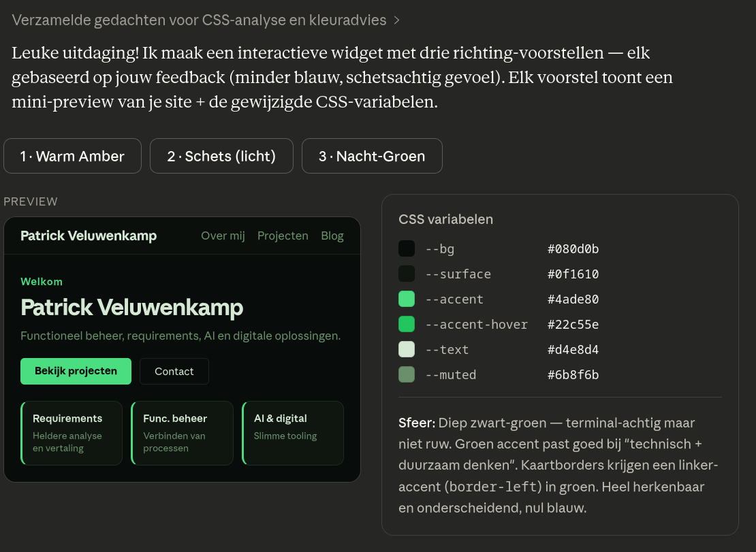Click the "Over mij" navigation link

(223, 236)
